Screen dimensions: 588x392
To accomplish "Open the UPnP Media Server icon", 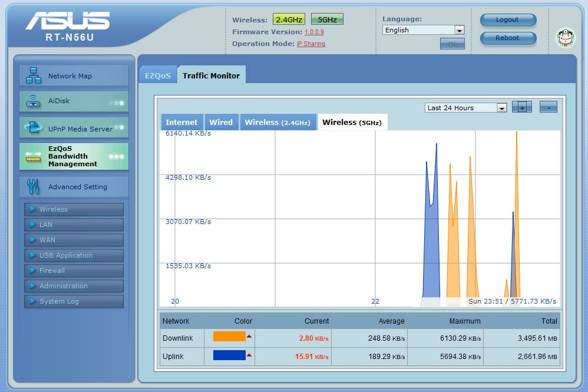I will pos(34,127).
